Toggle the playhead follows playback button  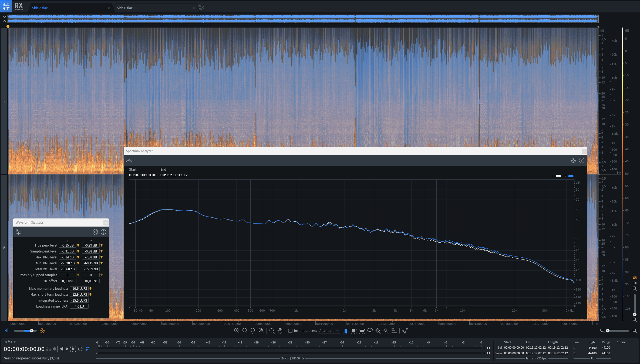pyautogui.click(x=87, y=349)
